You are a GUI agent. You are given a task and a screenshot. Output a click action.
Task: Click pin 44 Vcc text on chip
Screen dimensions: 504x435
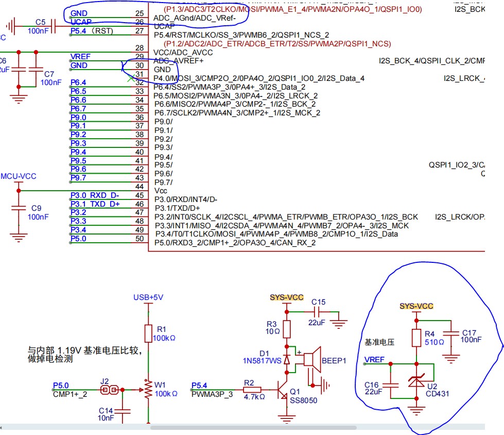coord(161,191)
